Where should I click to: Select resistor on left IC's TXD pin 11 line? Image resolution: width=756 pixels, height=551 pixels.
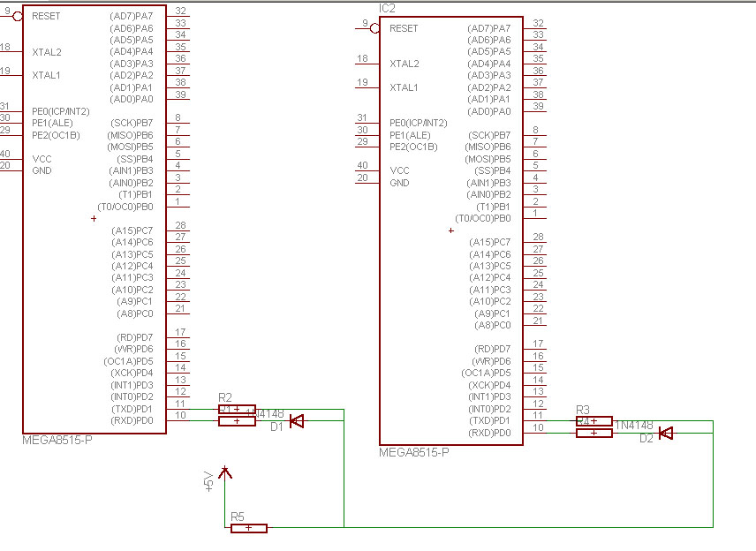237,409
